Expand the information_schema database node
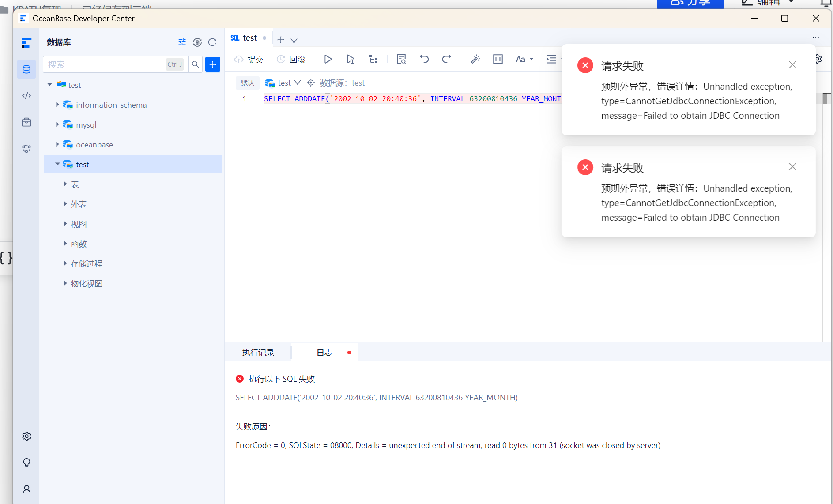Screen dimensions: 833x504 [x=57, y=105]
